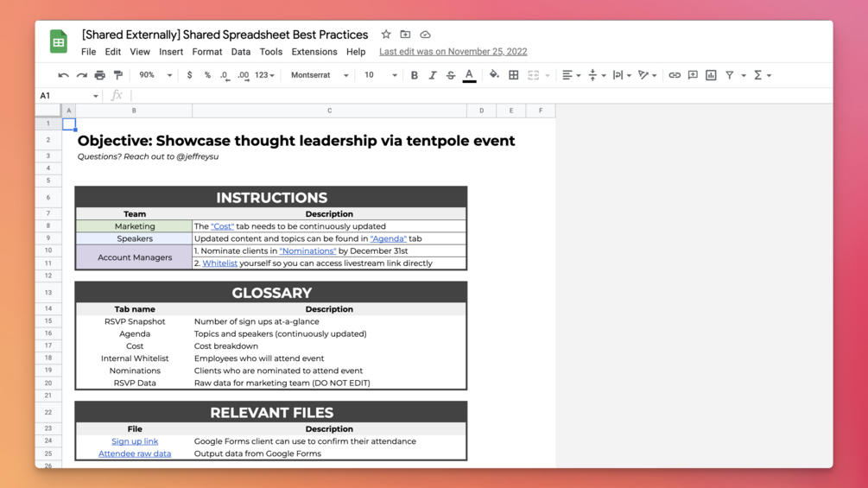868x488 pixels.
Task: Follow the "Nominations" link
Action: 307,250
